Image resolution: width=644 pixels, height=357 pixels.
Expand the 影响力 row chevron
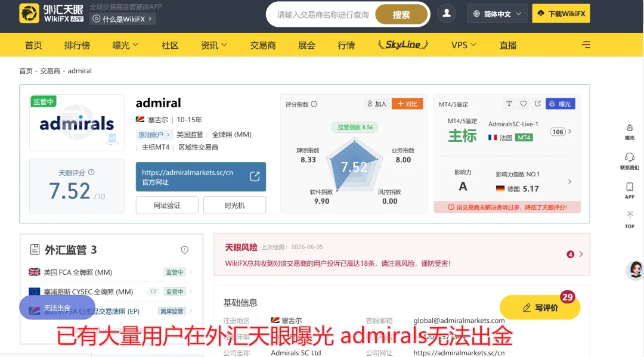(x=569, y=181)
